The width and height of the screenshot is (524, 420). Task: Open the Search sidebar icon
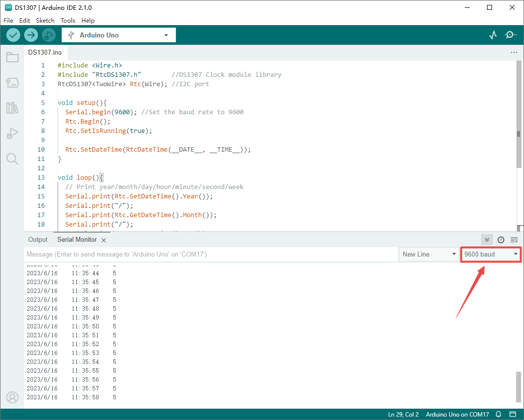pyautogui.click(x=12, y=159)
